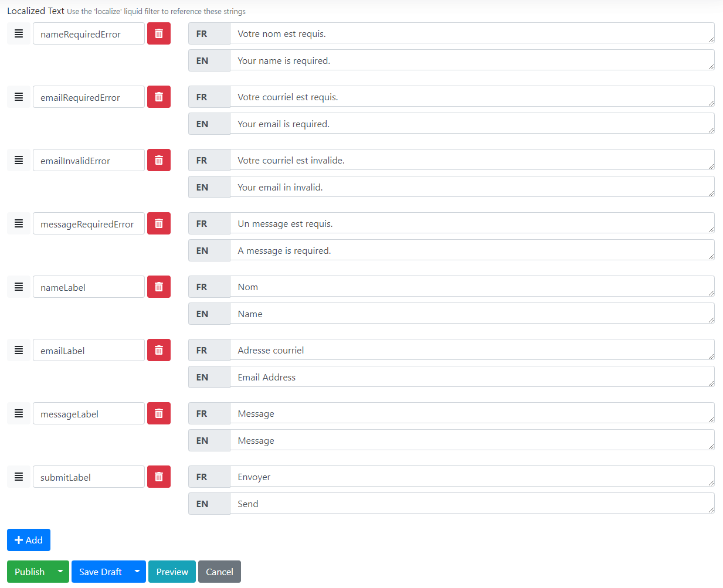Click the EN language tag for submitLabel
Image resolution: width=723 pixels, height=588 pixels.
[x=209, y=504]
